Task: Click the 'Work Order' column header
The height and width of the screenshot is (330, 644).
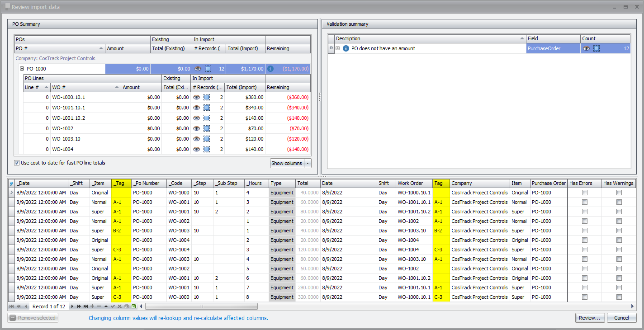Action: 414,183
